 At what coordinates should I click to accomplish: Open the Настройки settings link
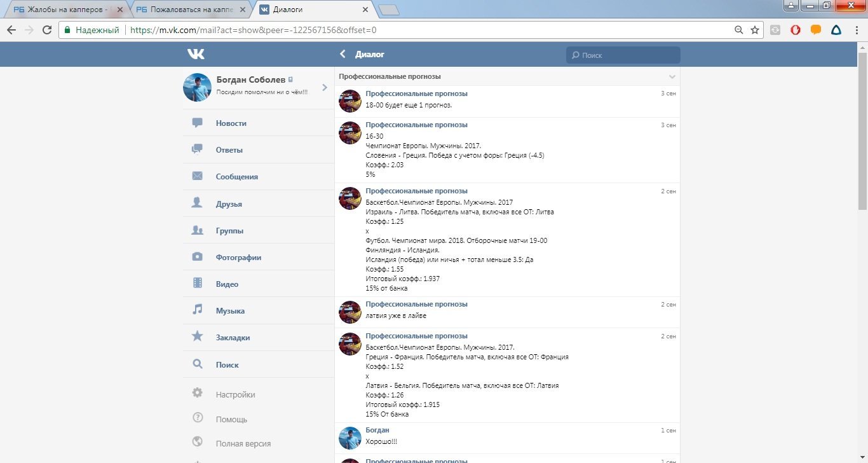click(x=235, y=394)
